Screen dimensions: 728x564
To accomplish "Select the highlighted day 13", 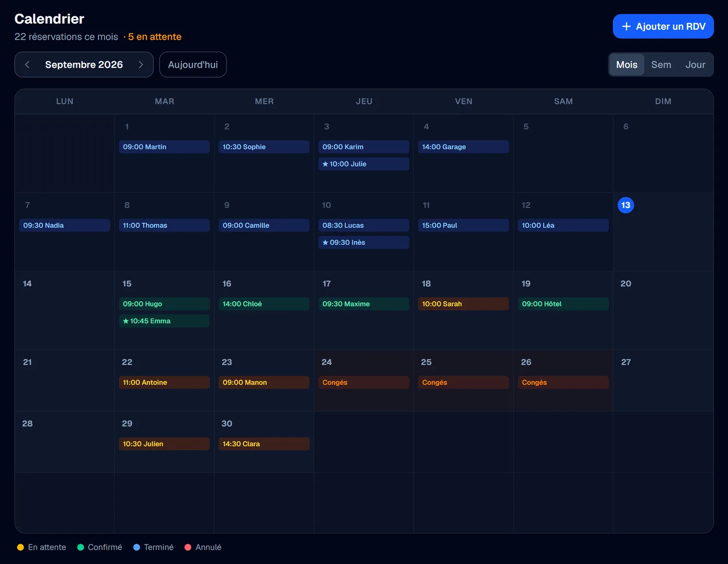I will coord(626,205).
